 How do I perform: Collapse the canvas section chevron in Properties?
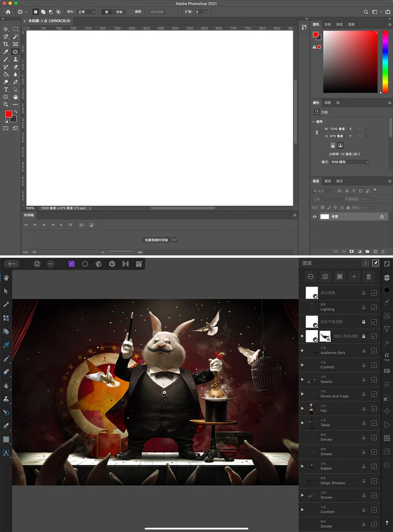coord(313,122)
